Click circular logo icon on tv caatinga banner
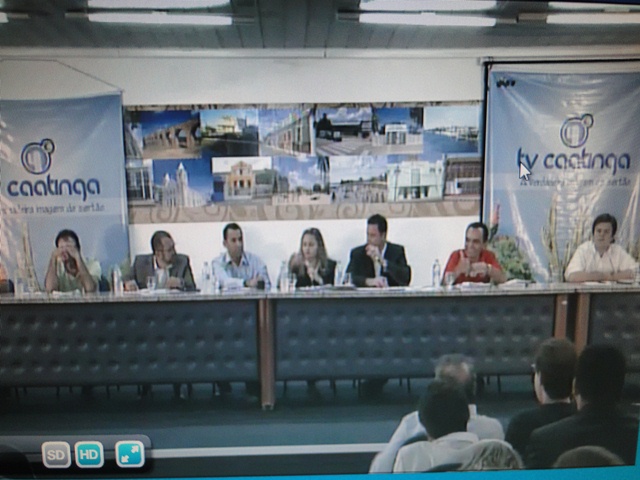640x480 pixels. tap(576, 130)
